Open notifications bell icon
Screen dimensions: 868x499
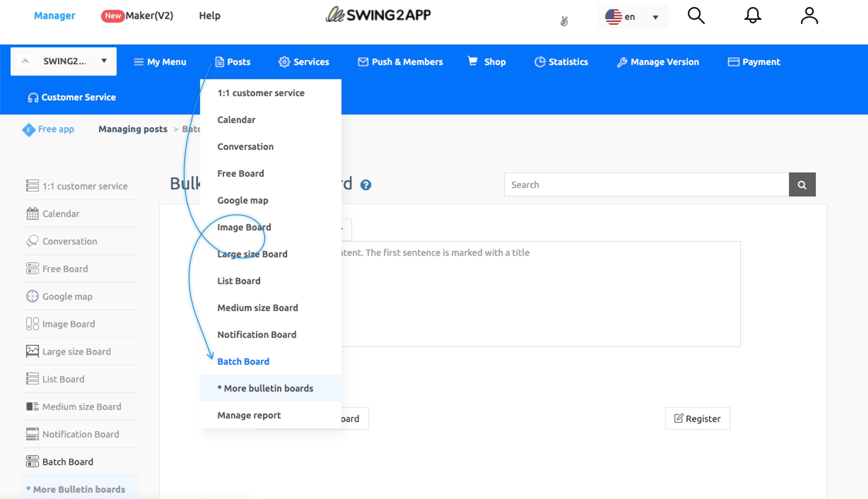[752, 16]
